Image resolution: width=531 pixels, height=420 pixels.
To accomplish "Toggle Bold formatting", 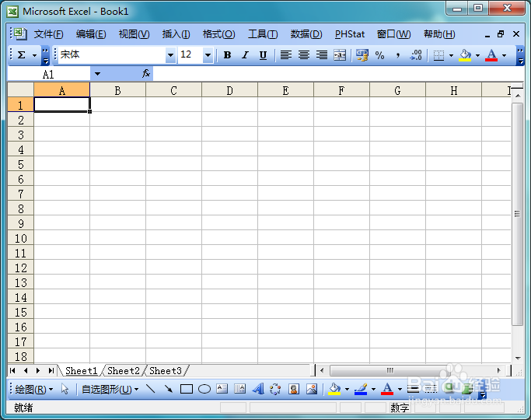I will pyautogui.click(x=228, y=55).
